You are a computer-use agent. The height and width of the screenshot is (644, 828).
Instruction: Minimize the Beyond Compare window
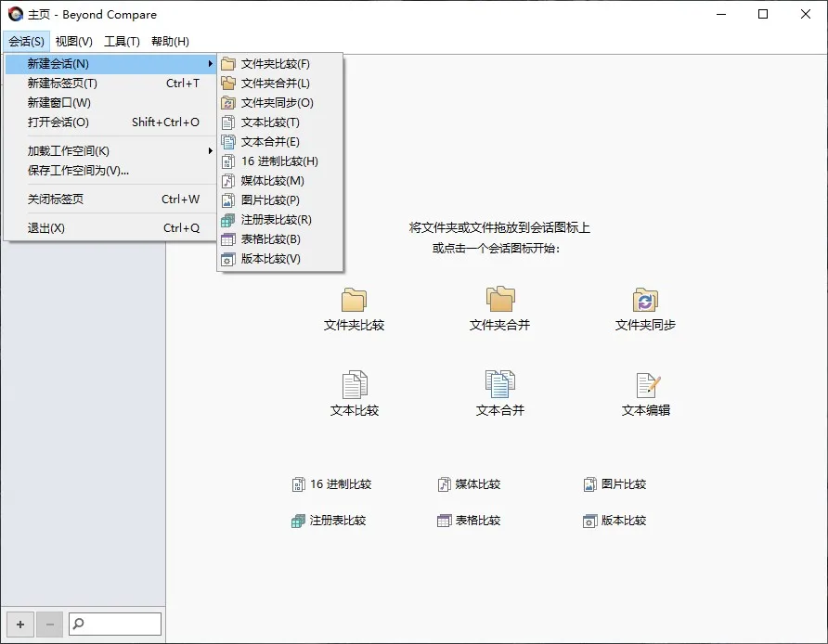tap(721, 14)
